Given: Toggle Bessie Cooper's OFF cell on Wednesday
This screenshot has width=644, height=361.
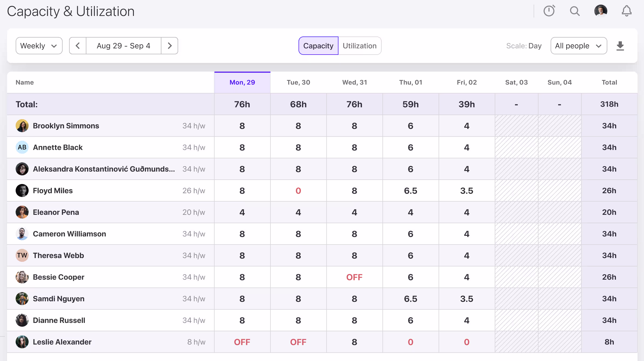Looking at the screenshot, I should [x=354, y=277].
